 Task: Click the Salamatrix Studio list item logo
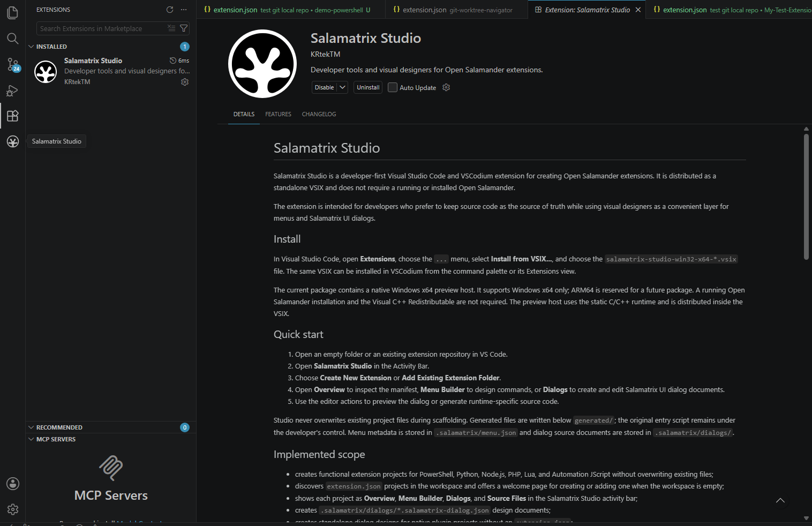(46, 72)
